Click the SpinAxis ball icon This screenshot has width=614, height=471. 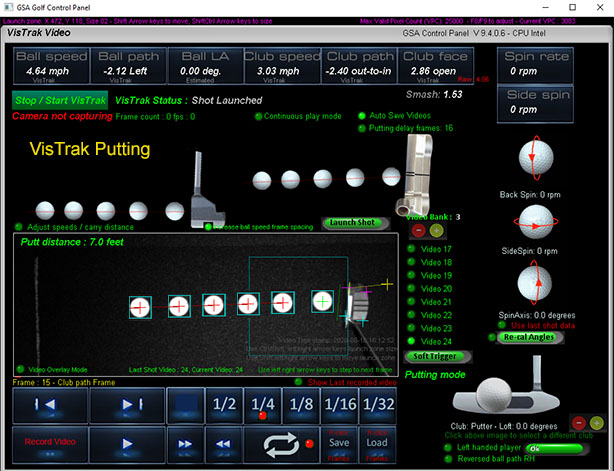(535, 283)
